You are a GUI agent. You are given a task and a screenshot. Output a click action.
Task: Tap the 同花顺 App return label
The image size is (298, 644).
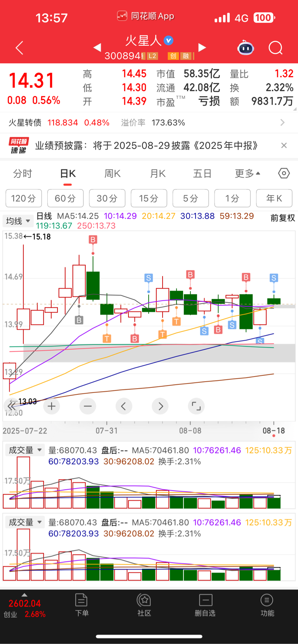pos(146,16)
